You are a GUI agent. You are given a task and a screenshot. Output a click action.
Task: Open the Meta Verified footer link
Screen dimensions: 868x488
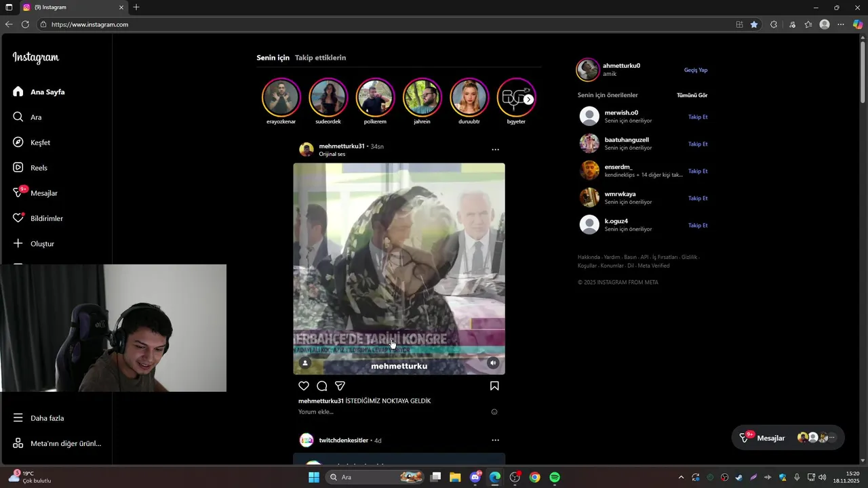(x=654, y=266)
